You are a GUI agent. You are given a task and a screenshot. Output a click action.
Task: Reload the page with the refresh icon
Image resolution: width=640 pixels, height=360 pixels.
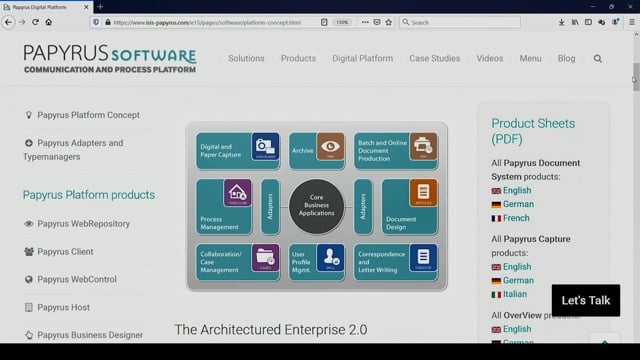click(x=36, y=22)
